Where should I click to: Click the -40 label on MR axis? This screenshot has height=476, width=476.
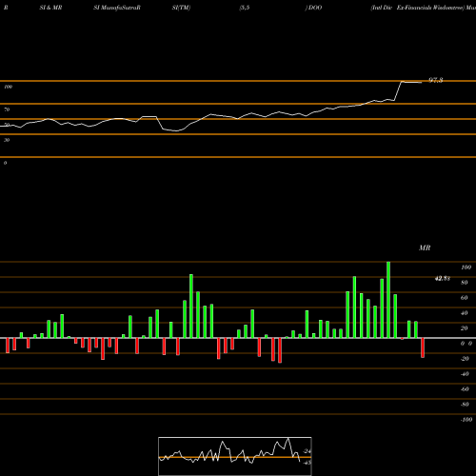click(x=465, y=374)
